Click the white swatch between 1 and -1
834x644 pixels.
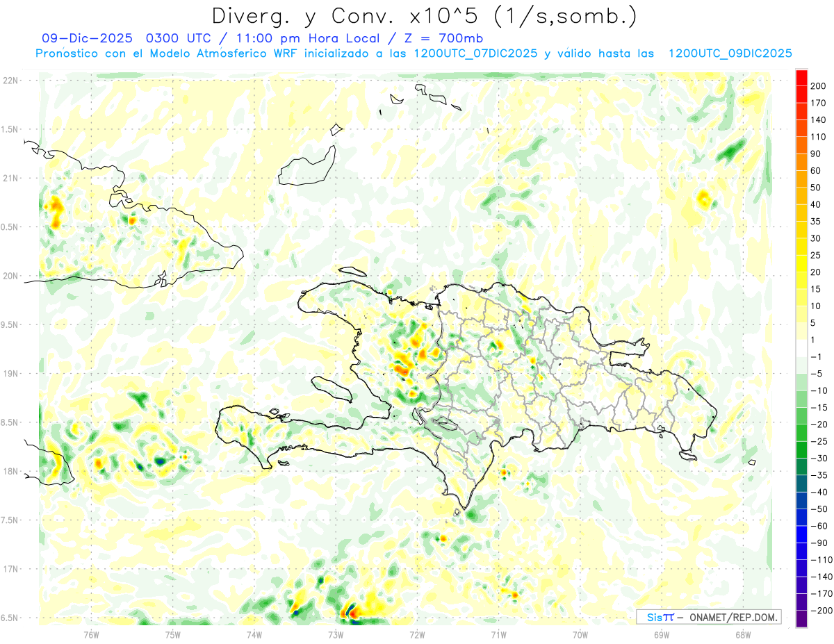[801, 348]
